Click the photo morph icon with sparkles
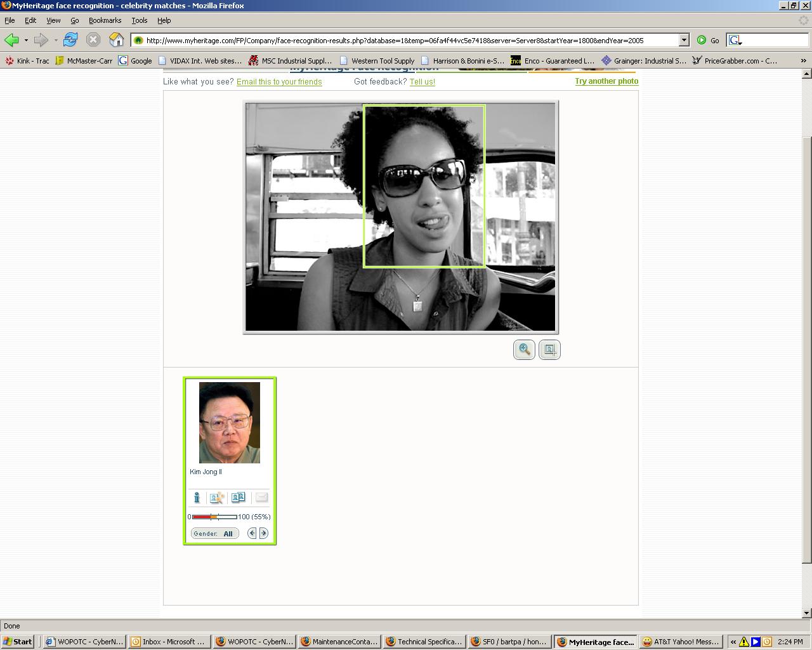Viewport: 812px width, 650px height. (217, 498)
